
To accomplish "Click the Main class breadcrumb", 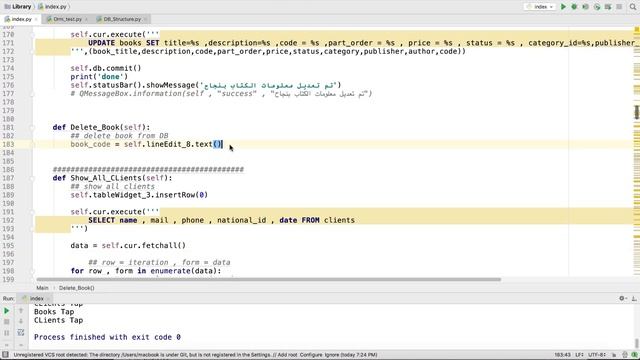I will pos(42,288).
